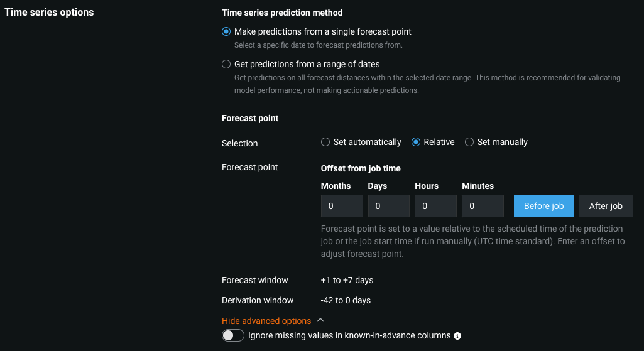Select the Set automatically forecast point option
The width and height of the screenshot is (644, 351).
(325, 143)
